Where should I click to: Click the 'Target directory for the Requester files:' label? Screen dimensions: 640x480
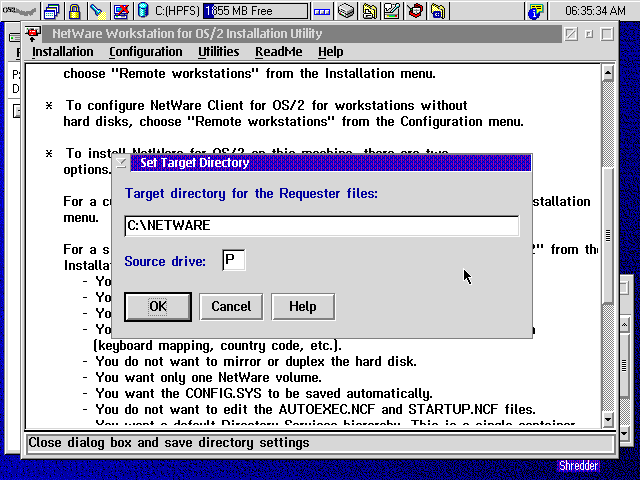[251, 193]
